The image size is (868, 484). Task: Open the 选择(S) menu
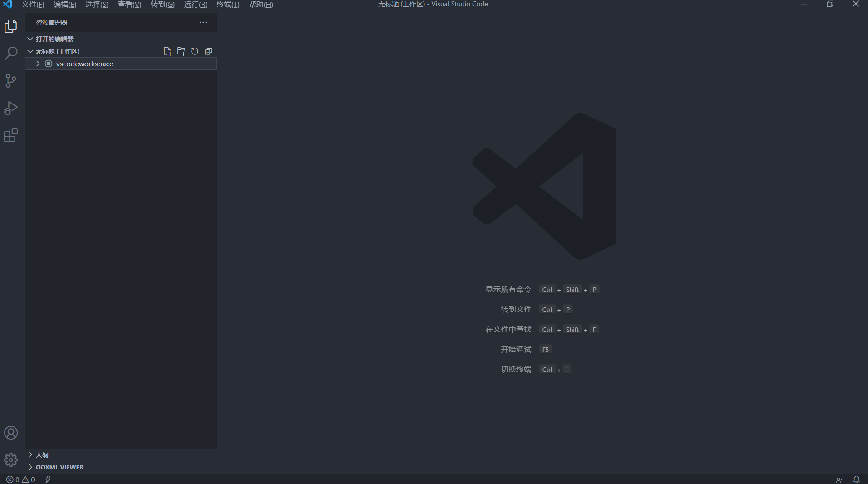tap(97, 5)
